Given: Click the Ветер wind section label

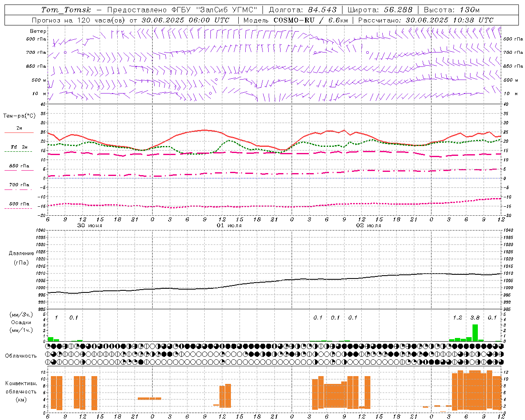Looking at the screenshot, I should [38, 31].
